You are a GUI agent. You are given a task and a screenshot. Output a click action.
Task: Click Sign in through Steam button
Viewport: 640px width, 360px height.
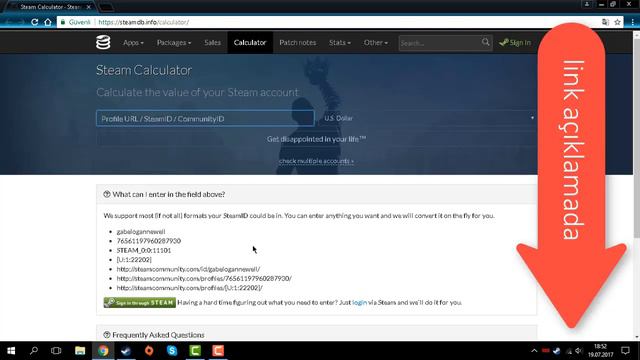[x=140, y=302]
